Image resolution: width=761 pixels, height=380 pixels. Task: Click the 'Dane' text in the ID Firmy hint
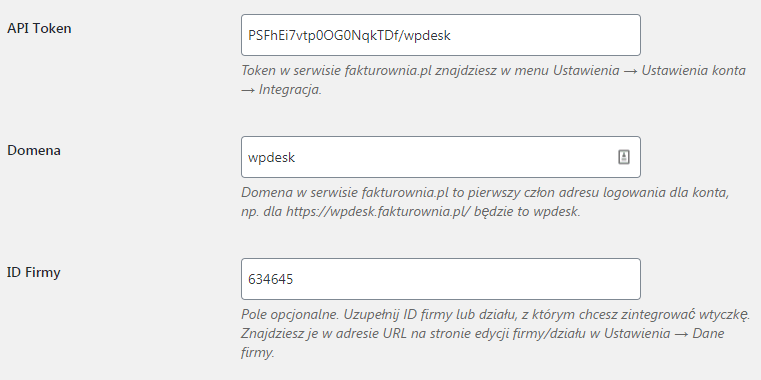pyautogui.click(x=708, y=334)
